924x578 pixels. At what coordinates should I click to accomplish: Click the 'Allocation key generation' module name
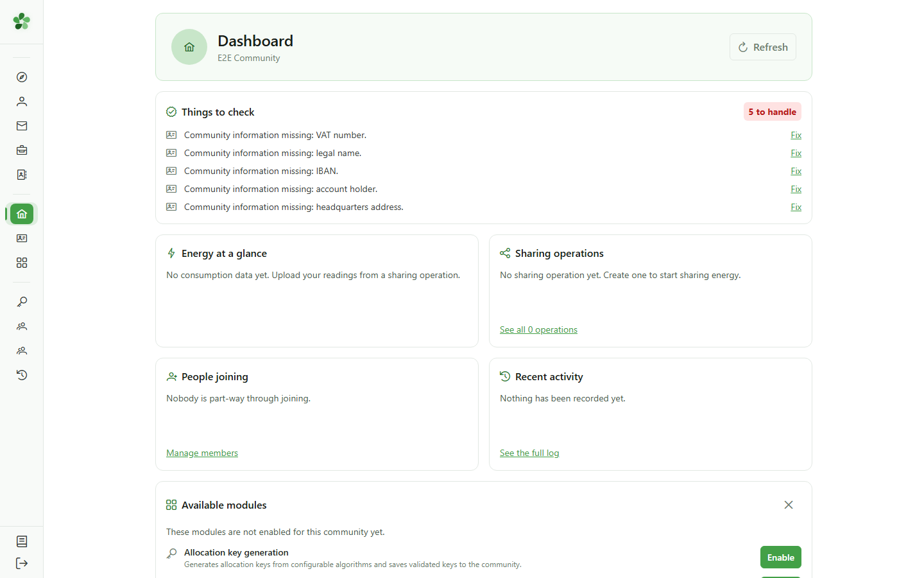coord(236,552)
